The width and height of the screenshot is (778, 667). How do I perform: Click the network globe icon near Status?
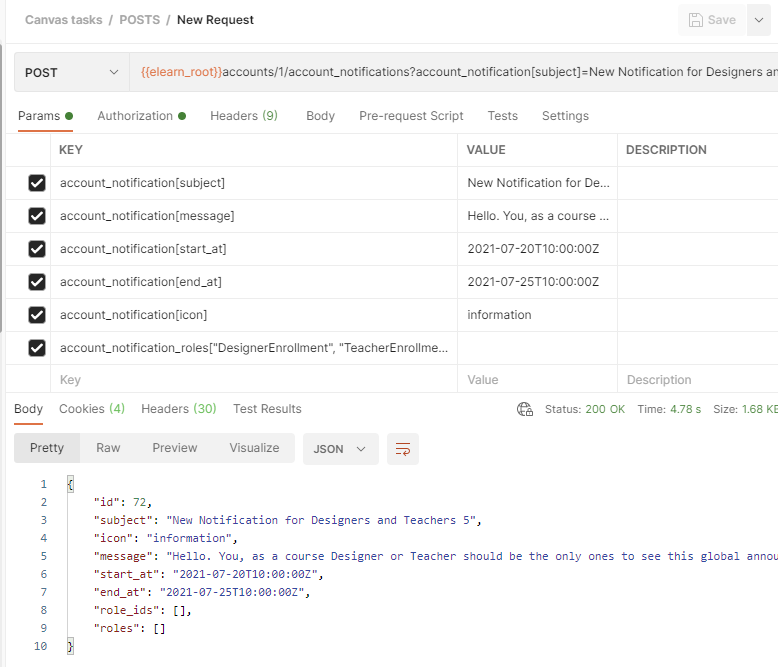[524, 409]
